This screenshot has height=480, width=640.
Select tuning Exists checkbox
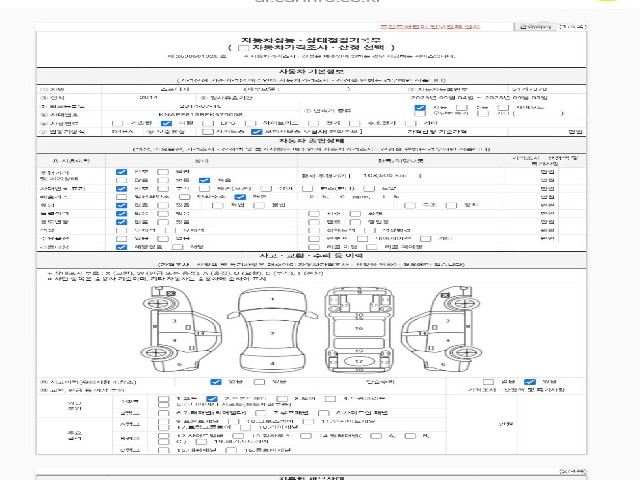tap(163, 205)
